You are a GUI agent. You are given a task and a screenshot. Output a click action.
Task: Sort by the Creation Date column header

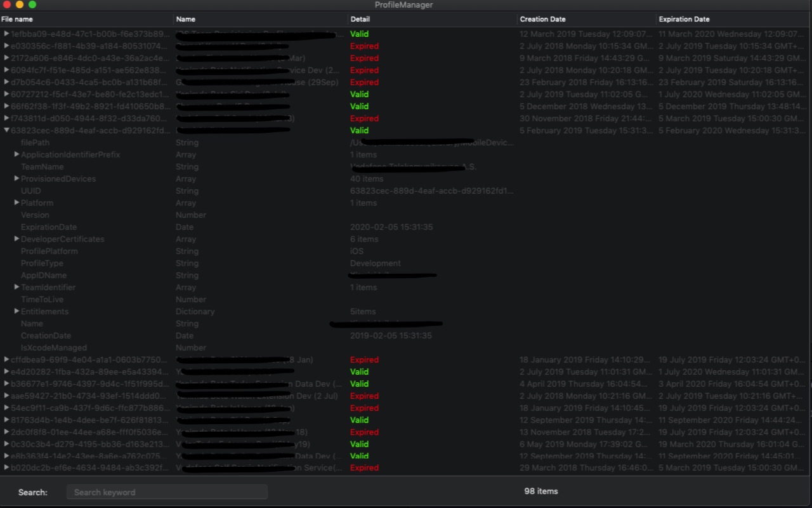[587, 19]
